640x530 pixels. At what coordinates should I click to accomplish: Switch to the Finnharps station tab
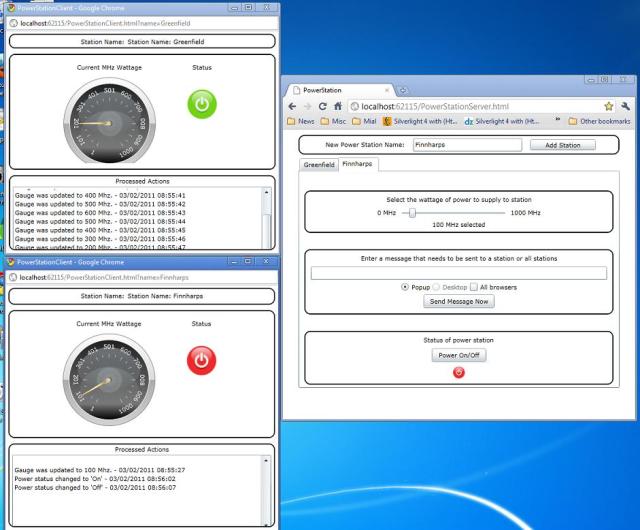pos(358,164)
